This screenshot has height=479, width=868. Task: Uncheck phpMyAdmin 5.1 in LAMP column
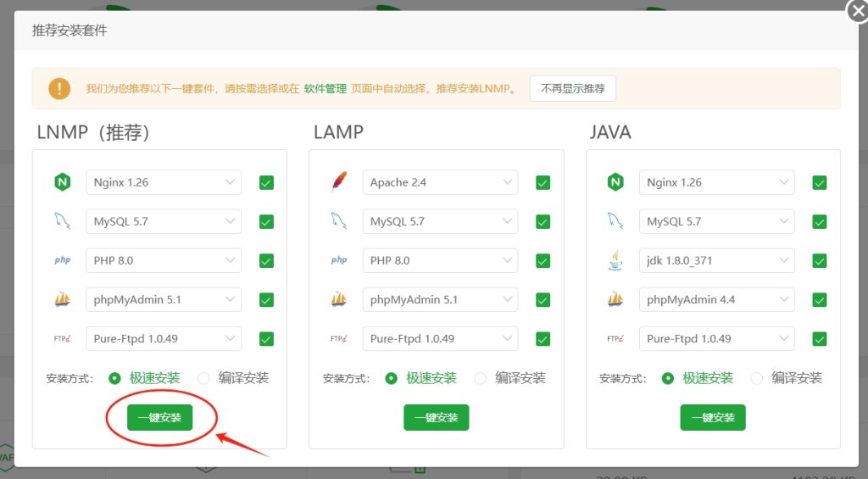543,299
